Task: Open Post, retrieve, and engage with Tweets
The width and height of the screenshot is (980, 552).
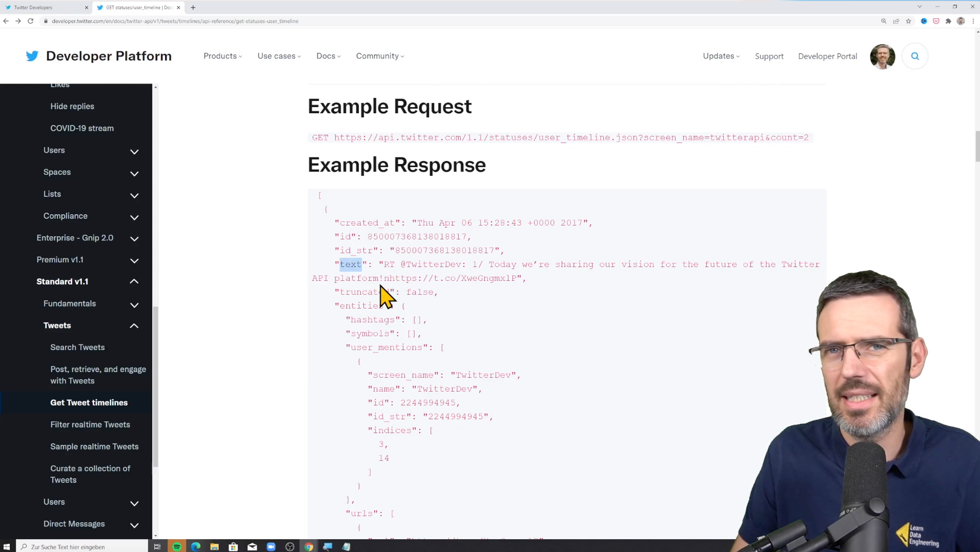Action: pyautogui.click(x=98, y=375)
